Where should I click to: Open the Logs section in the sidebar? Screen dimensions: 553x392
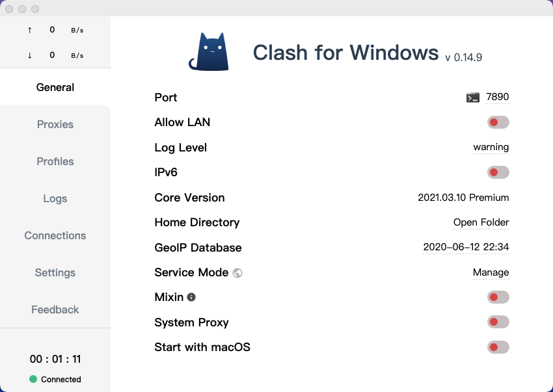[55, 198]
